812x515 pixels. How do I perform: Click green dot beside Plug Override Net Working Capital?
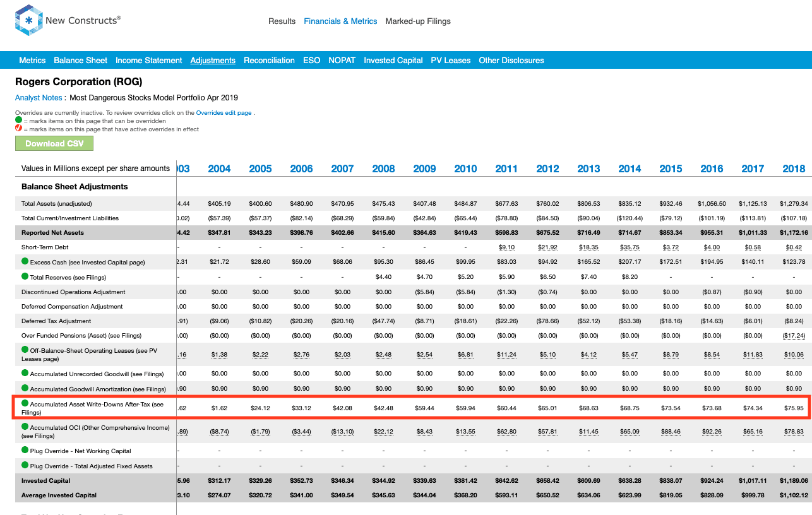coord(25,450)
